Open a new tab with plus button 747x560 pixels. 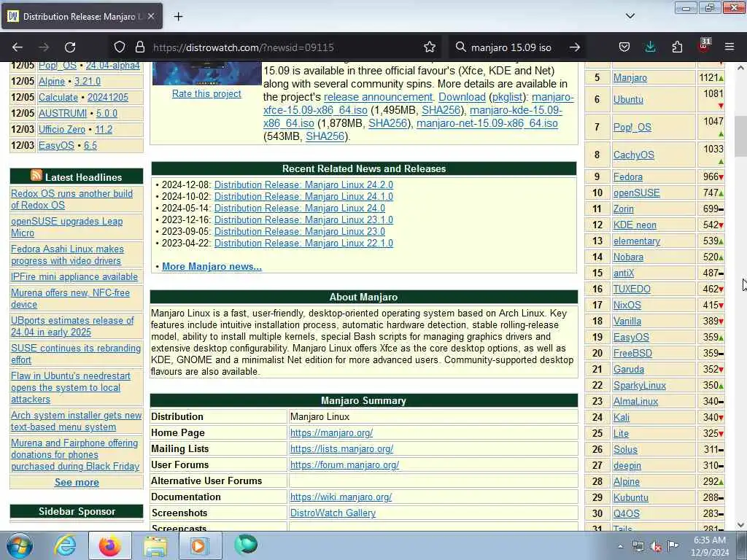pyautogui.click(x=178, y=17)
